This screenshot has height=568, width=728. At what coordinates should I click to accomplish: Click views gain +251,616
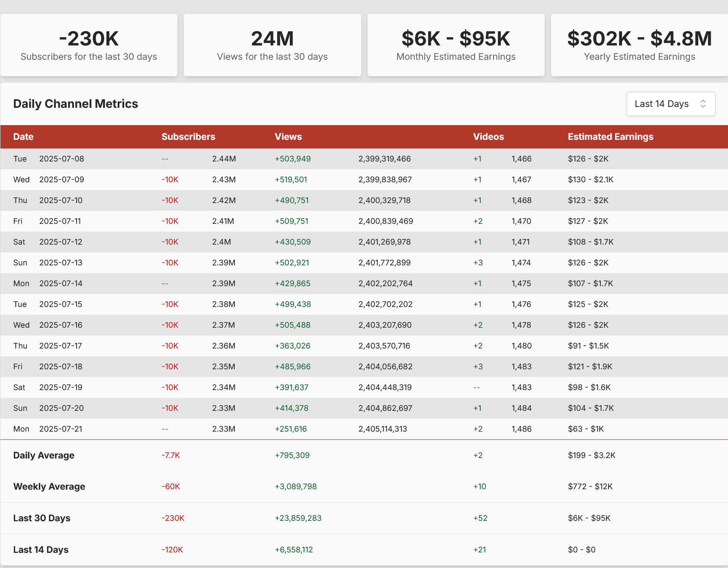tap(291, 429)
